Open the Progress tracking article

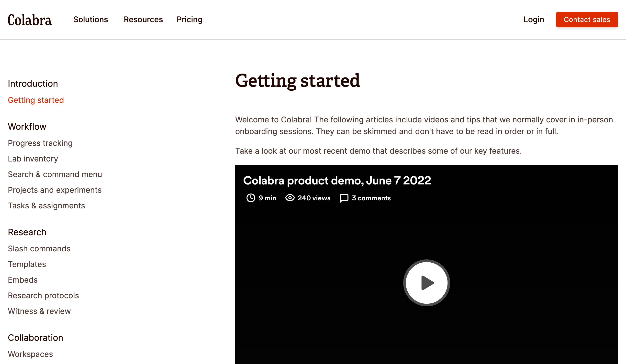tap(40, 143)
